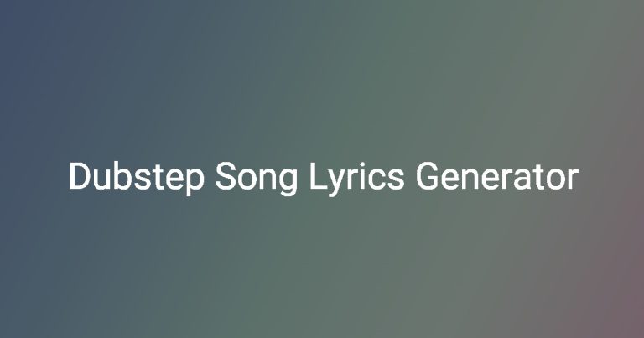Click the letter g ending Song

288,183
